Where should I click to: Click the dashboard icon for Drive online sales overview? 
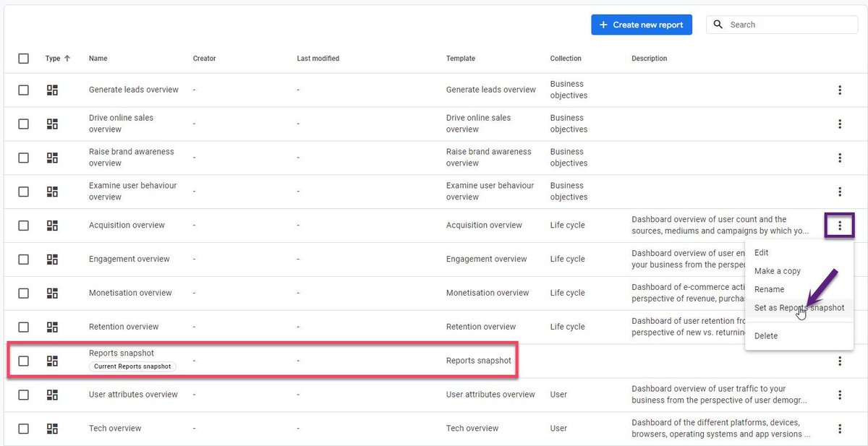[52, 124]
